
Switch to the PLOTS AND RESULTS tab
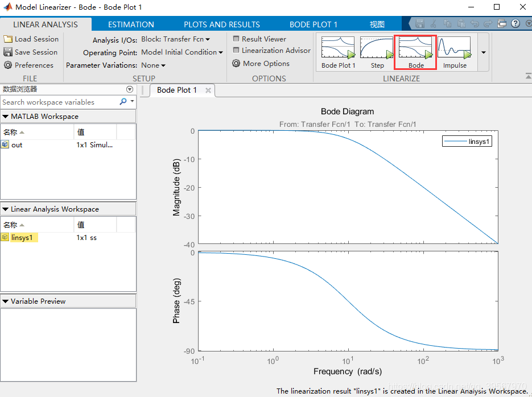(x=222, y=24)
